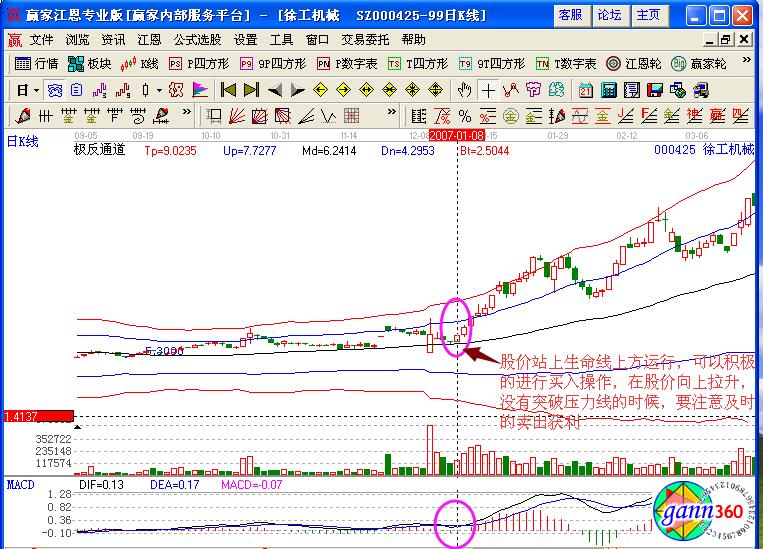Click the 客服 button

570,15
